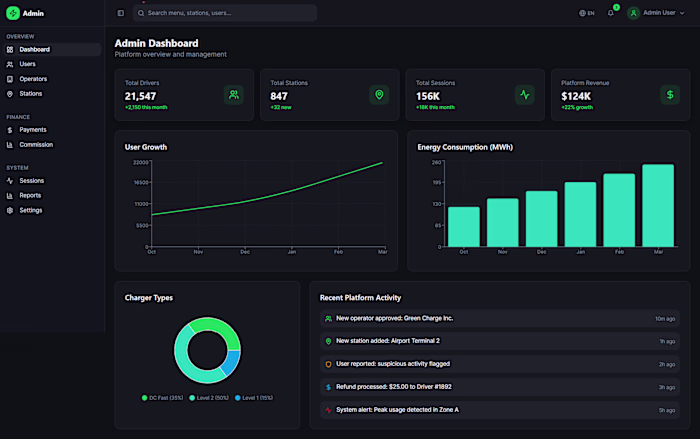
Task: Click the 156K Total Sessions value
Action: point(428,96)
